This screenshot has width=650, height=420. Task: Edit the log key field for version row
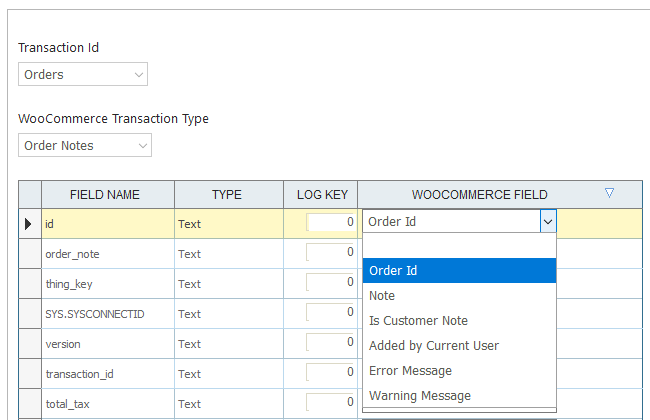[330, 342]
